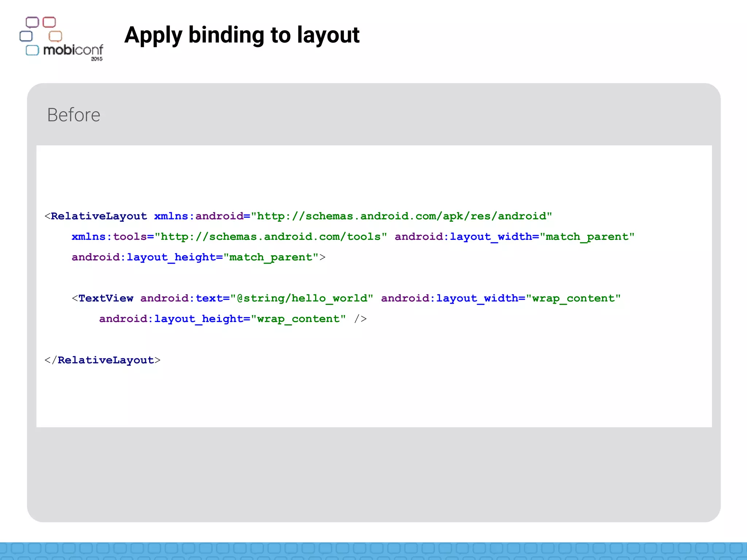Click the orange speech bubble icon in logo
Viewport: 747px width, 560px height.
click(x=55, y=36)
